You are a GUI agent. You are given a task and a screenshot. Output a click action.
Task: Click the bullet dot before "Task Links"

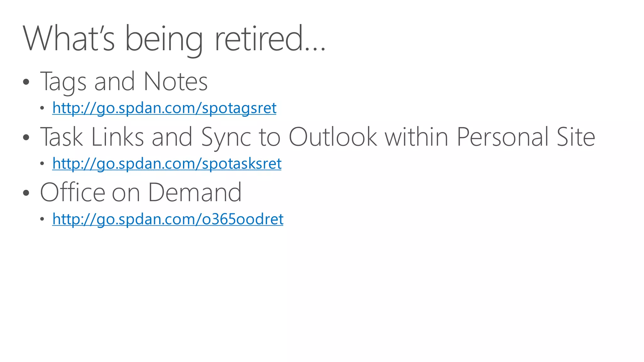(26, 137)
